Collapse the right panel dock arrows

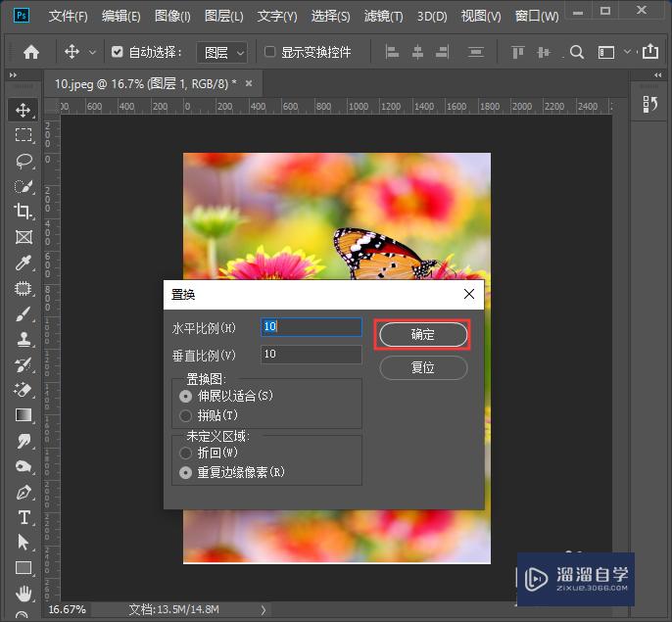658,75
